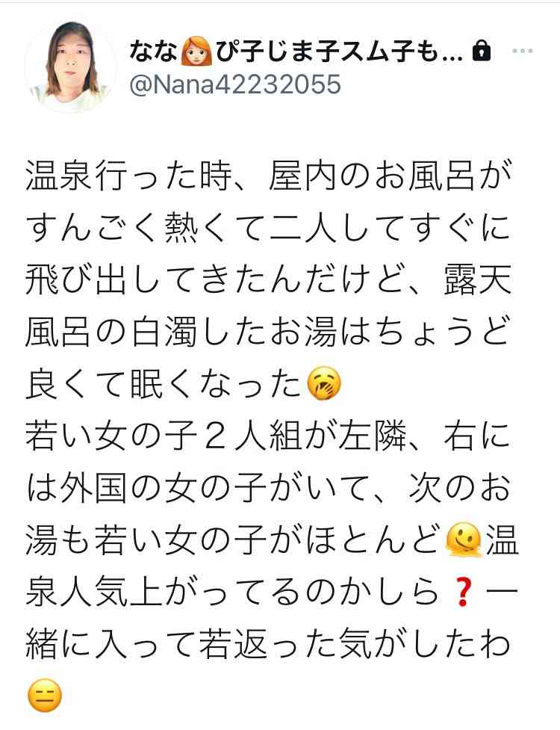Click the yawning face emoji after 眠くなった
560x730 pixels.
(x=324, y=384)
